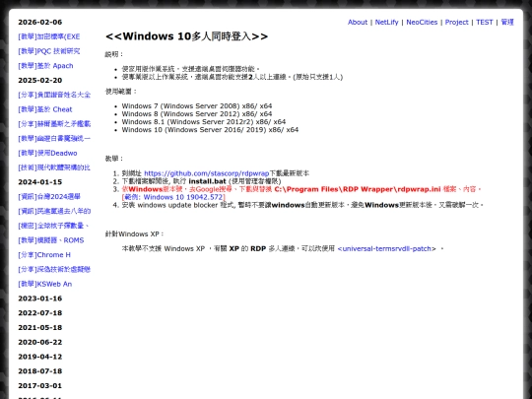
Task: Open the [技術]現代軟體架構 article link
Action: (x=54, y=167)
